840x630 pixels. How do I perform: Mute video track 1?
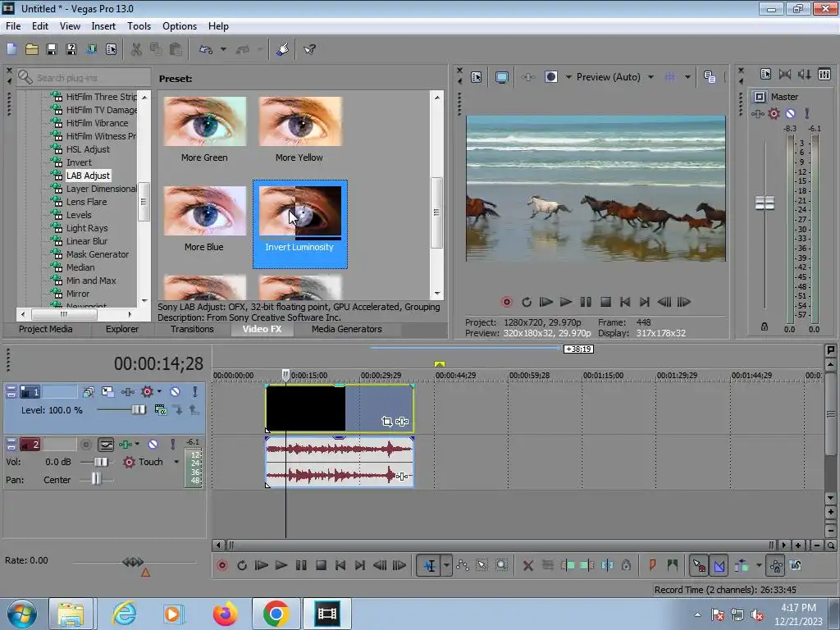tap(176, 391)
